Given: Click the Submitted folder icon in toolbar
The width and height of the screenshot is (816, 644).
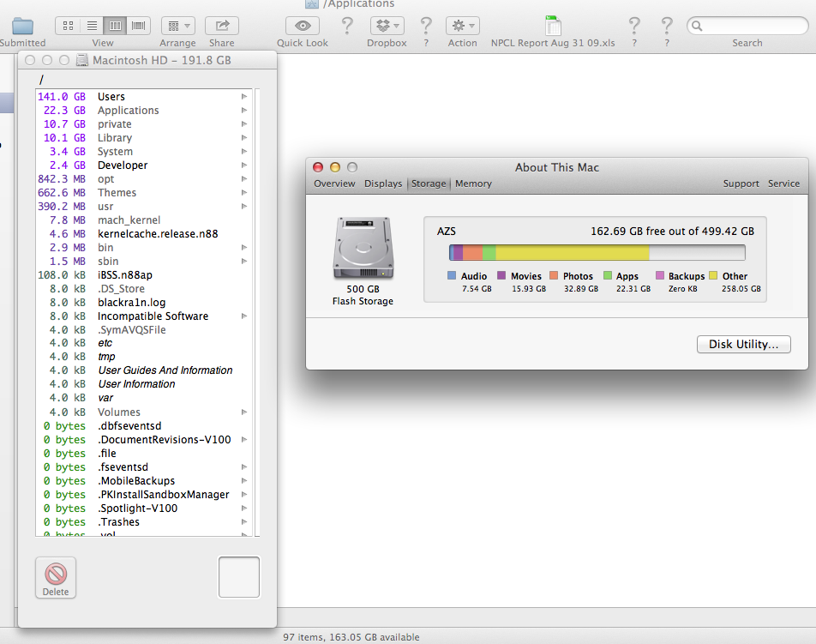Looking at the screenshot, I should click(x=23, y=26).
